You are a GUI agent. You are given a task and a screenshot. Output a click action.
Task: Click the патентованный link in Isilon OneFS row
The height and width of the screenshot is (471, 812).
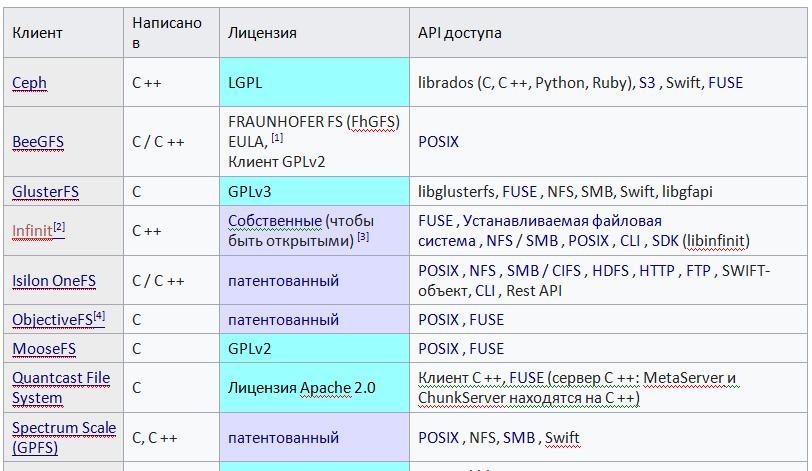click(x=283, y=281)
